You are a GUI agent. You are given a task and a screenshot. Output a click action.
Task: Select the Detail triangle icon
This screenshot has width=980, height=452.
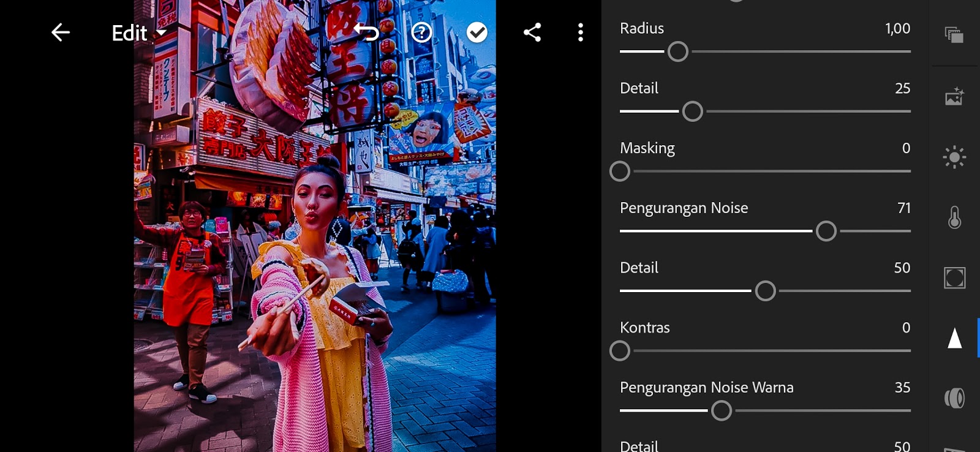coord(954,337)
